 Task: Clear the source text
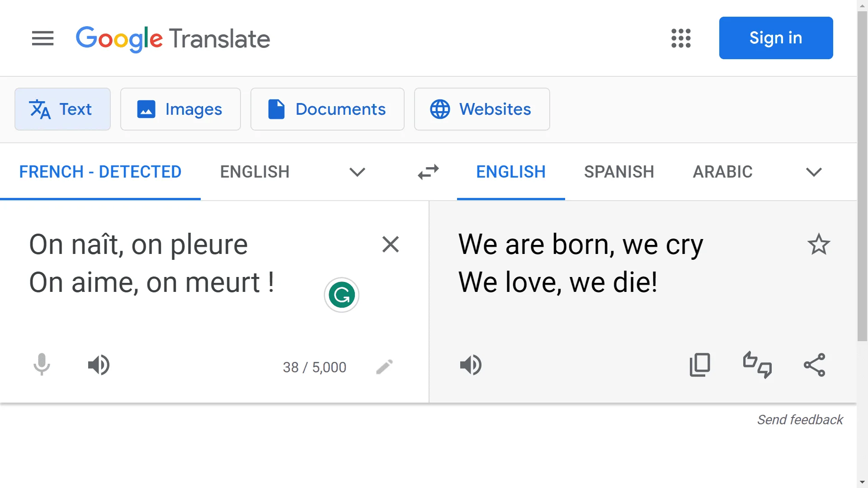(x=390, y=244)
